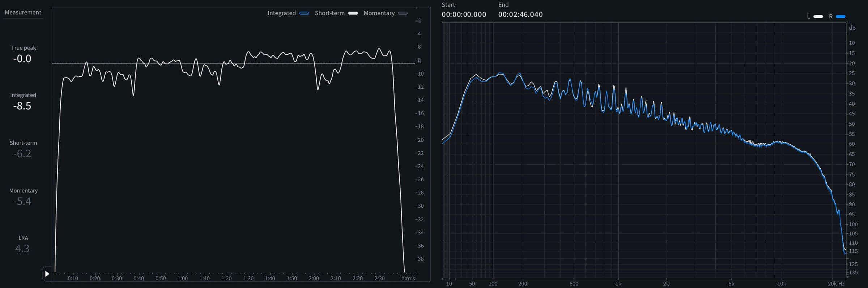Click the LRA label

(23, 238)
